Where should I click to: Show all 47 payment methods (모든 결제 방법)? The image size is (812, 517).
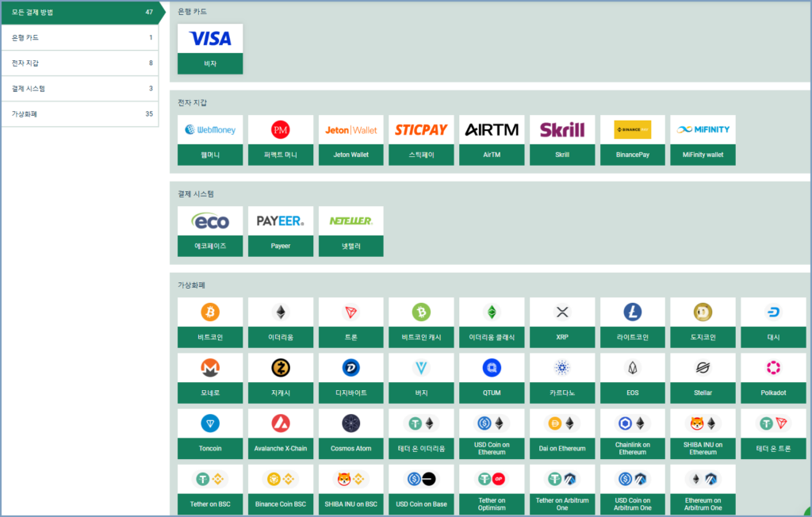tap(82, 13)
